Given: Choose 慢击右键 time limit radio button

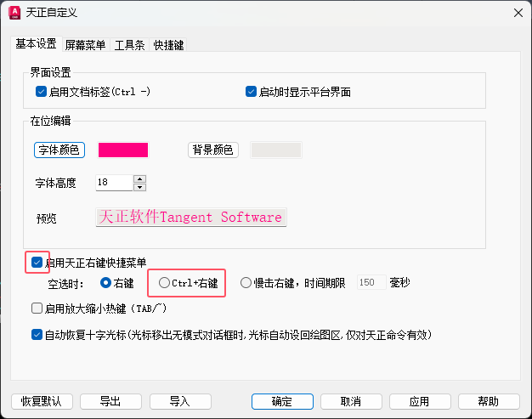Looking at the screenshot, I should 246,282.
